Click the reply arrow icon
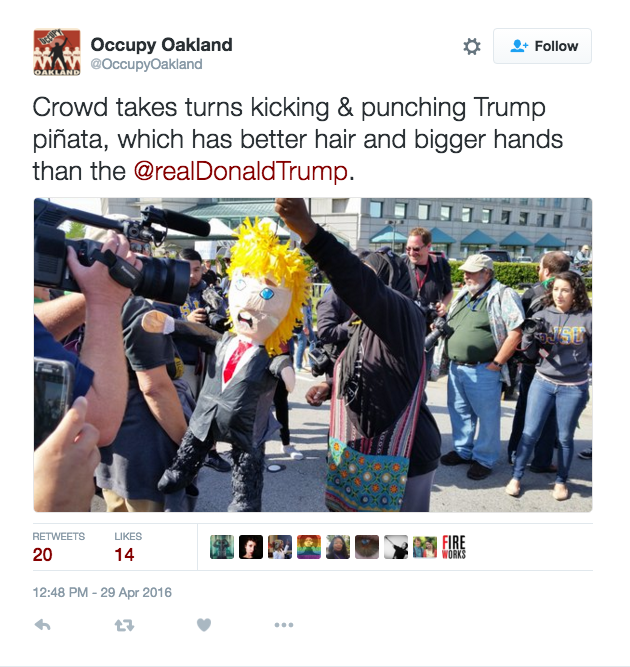630x667 pixels. click(x=43, y=625)
